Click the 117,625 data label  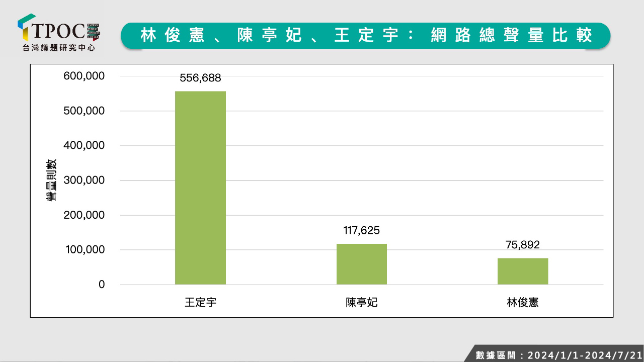361,230
